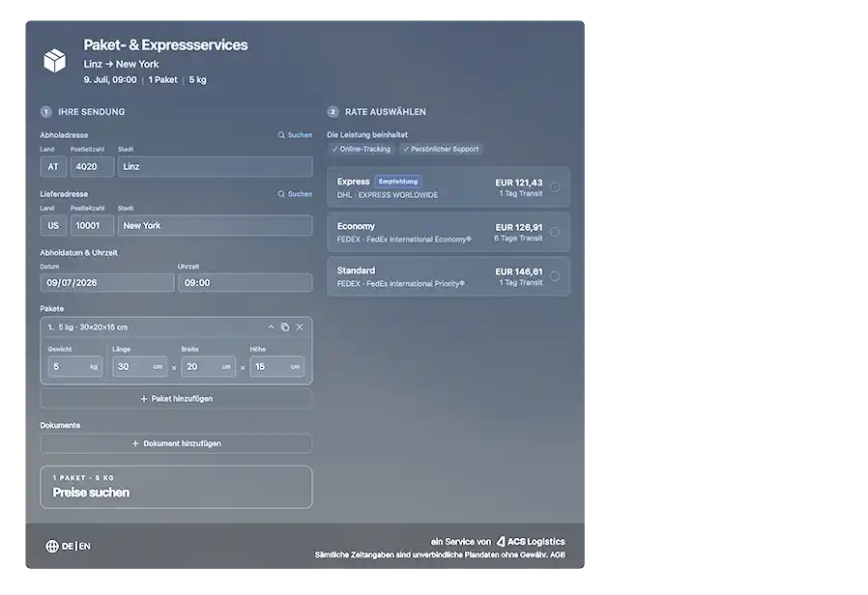Click the Empfehlung badge on Express
The image size is (868, 595).
click(398, 182)
